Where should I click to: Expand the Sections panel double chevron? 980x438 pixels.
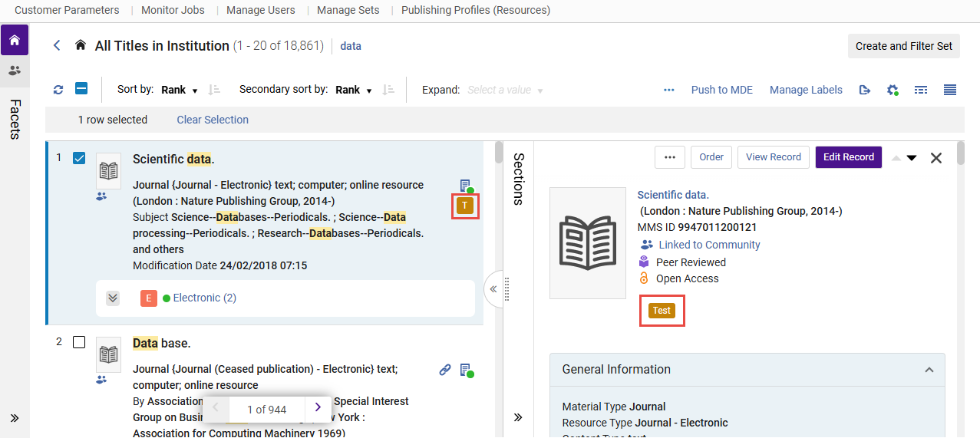tap(518, 418)
